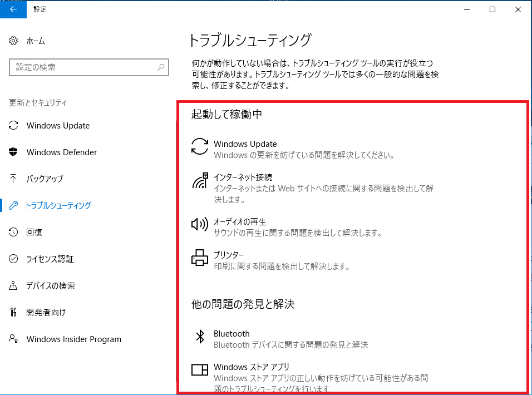The height and width of the screenshot is (395, 532).
Task: Select the Windows Update troubleshooter icon
Action: 200,146
